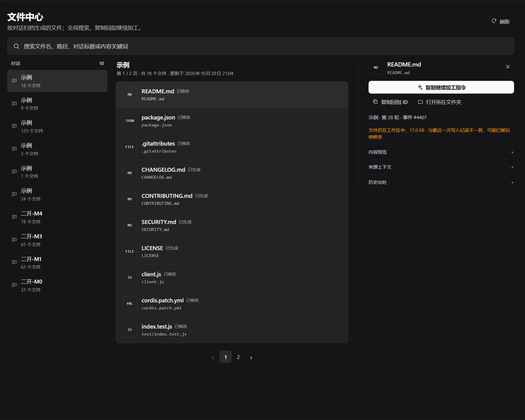Open the 二开-M0 conversation with 33 files
The height and width of the screenshot is (420, 525).
[x=57, y=285]
